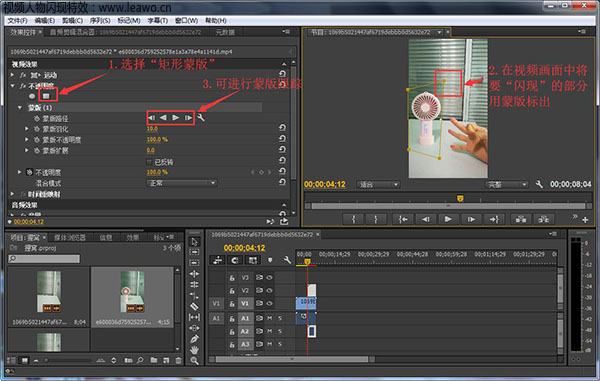
Task: Expand the 蒙版扩展 property
Action: (27, 150)
